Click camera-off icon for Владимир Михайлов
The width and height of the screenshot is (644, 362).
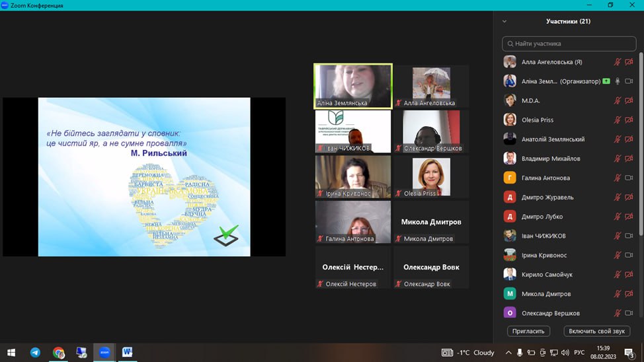click(x=629, y=159)
